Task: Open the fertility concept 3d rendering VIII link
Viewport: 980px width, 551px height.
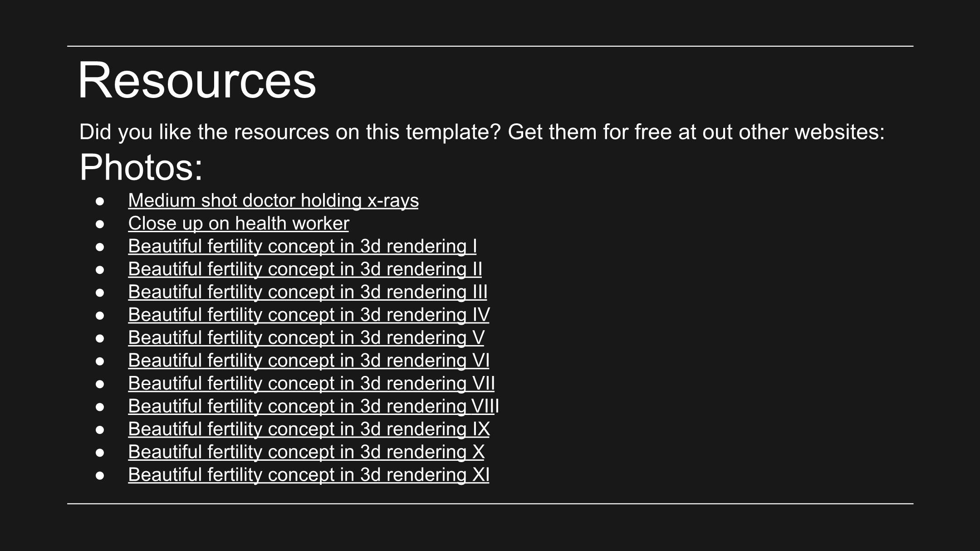Action: pos(314,406)
